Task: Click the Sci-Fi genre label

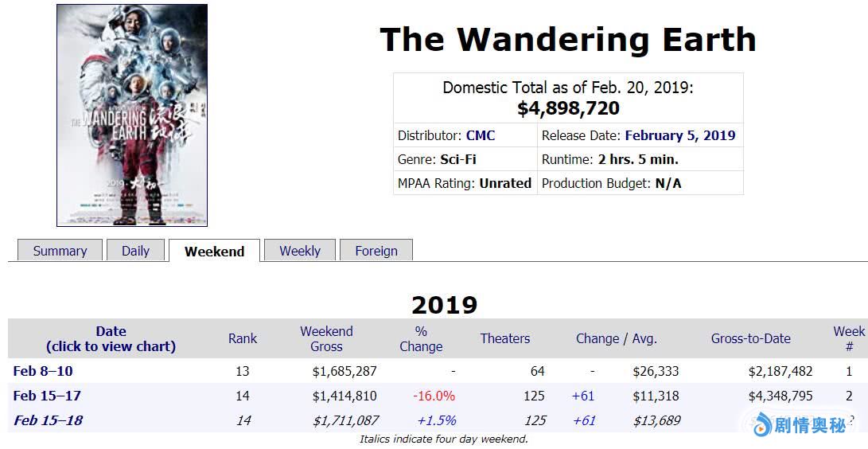Action: click(x=458, y=159)
